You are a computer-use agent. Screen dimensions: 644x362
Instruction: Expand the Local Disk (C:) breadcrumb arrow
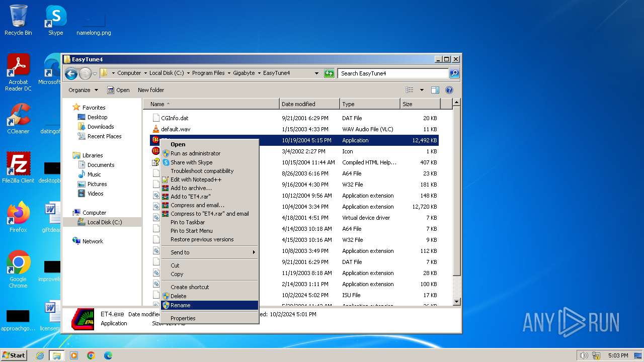[188, 73]
